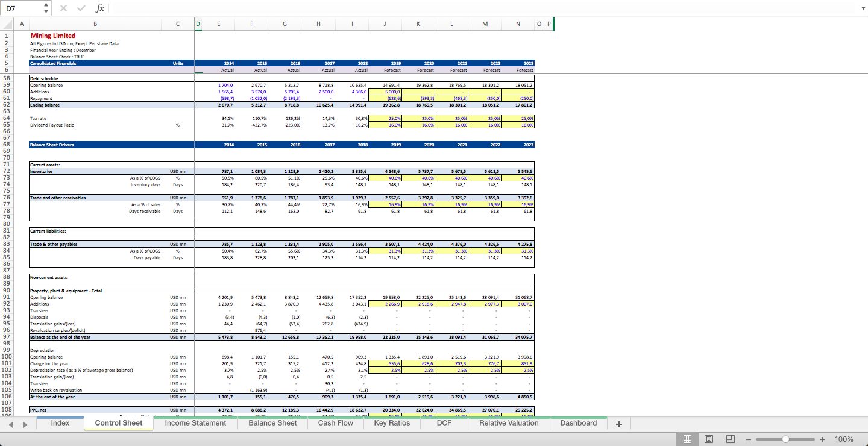Open the Relative Valuation tab
Screen dimensions: 868x446
coord(509,423)
